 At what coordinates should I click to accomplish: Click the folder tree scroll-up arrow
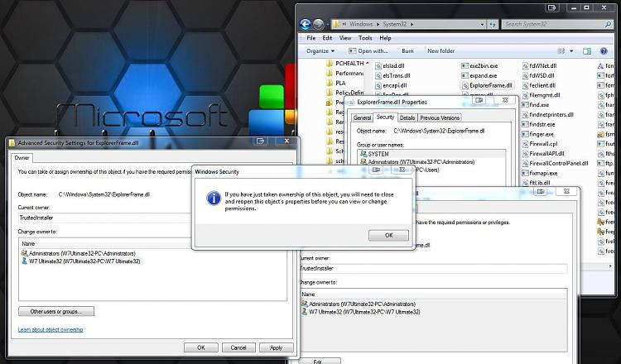coord(368,64)
